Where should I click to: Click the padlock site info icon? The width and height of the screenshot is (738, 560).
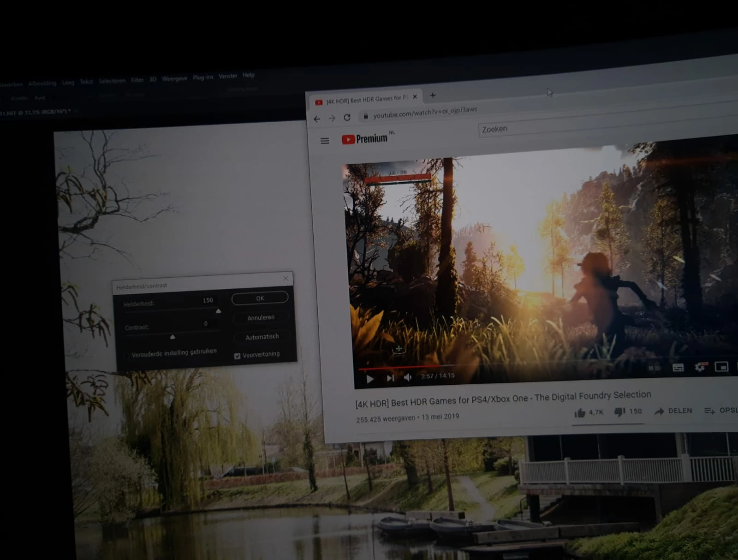pos(365,116)
